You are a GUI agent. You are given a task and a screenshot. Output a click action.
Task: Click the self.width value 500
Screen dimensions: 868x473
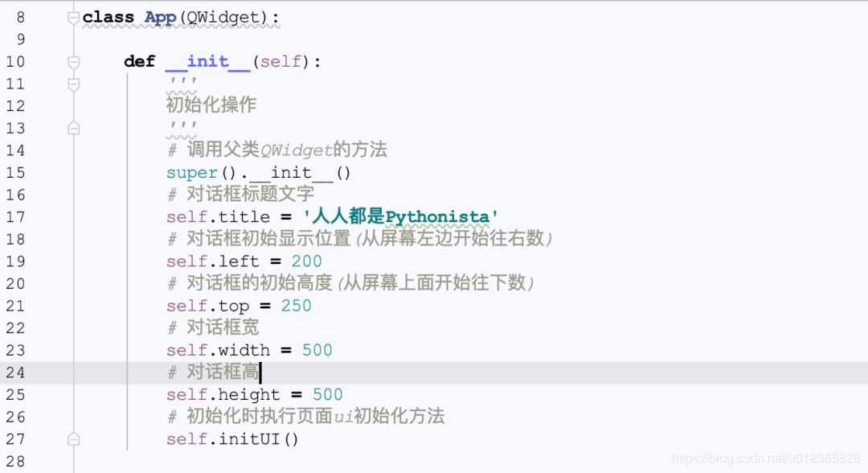tap(317, 350)
